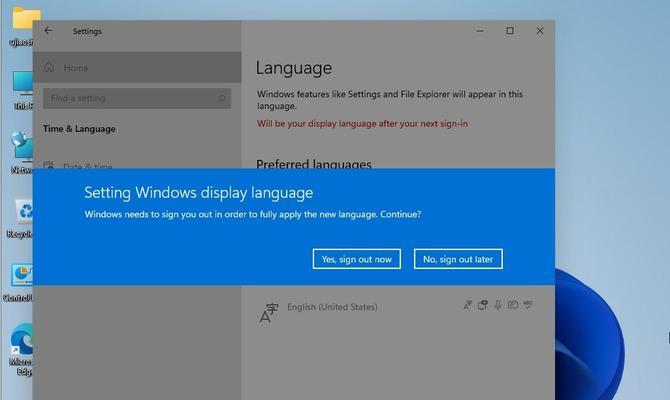Select the Network desktop icon

[22, 146]
